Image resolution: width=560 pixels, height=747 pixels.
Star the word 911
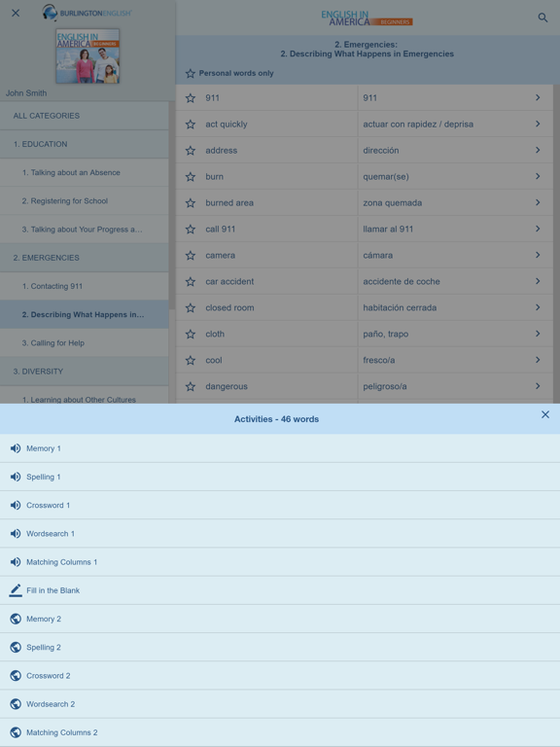click(x=191, y=98)
